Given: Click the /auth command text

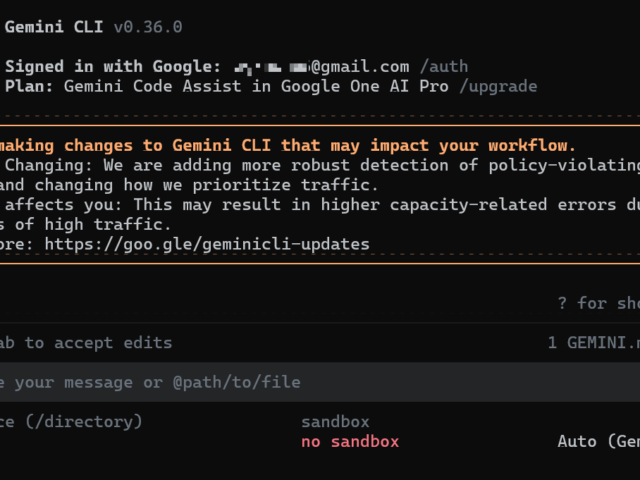Looking at the screenshot, I should click(x=444, y=67).
